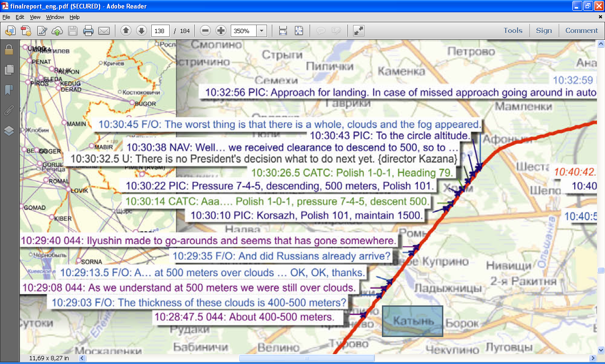This screenshot has height=364, width=605.
Task: Click the Edit/sign document pencil icon
Action: pos(42,31)
